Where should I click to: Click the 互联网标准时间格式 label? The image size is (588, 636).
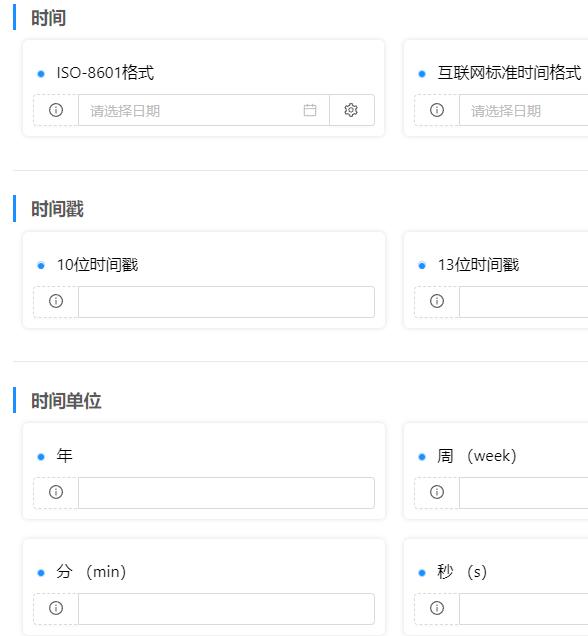coord(509,73)
